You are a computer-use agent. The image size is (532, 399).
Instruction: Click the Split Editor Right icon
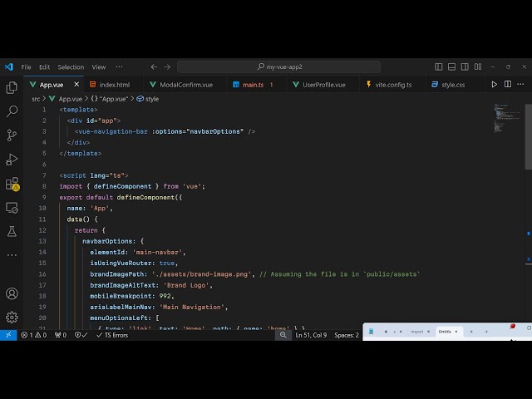[x=508, y=84]
